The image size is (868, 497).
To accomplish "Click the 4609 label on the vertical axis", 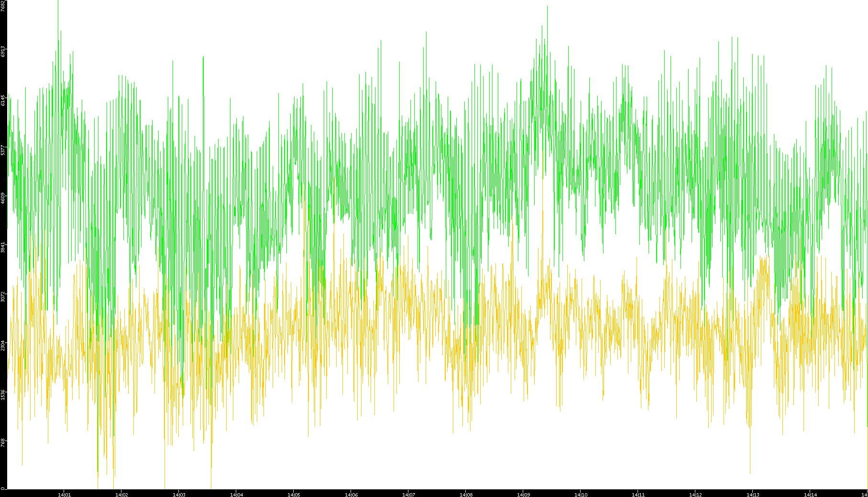I will tap(3, 199).
